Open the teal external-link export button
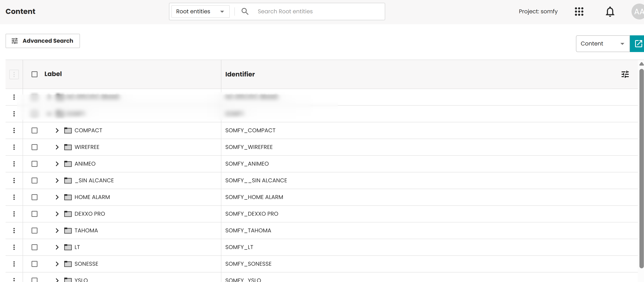This screenshot has height=282, width=644. [637, 43]
